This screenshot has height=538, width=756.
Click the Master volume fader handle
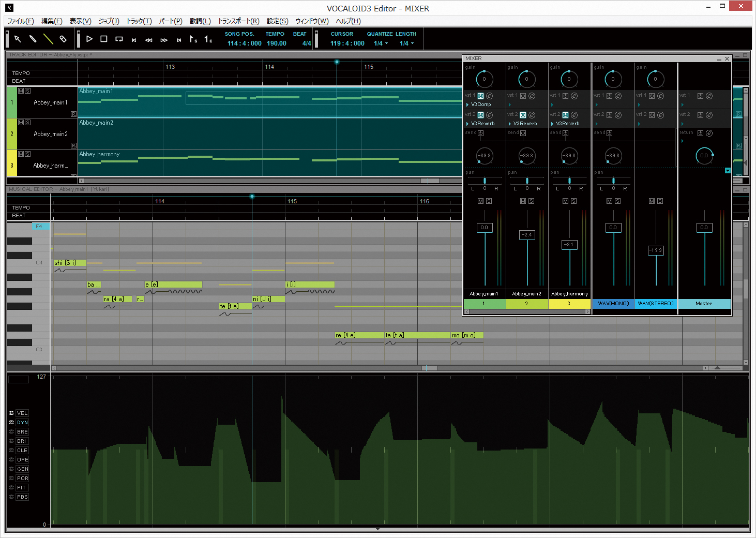click(x=704, y=228)
